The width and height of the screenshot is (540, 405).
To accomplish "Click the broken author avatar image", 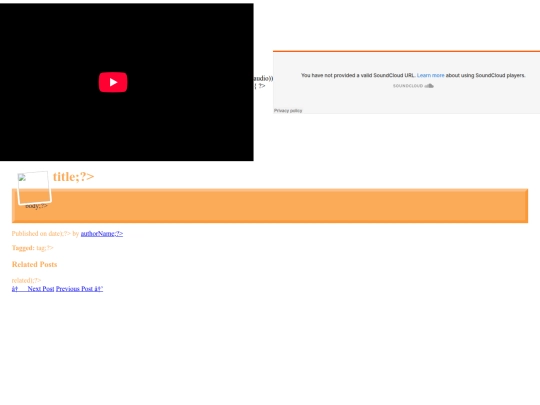I will coord(34,188).
